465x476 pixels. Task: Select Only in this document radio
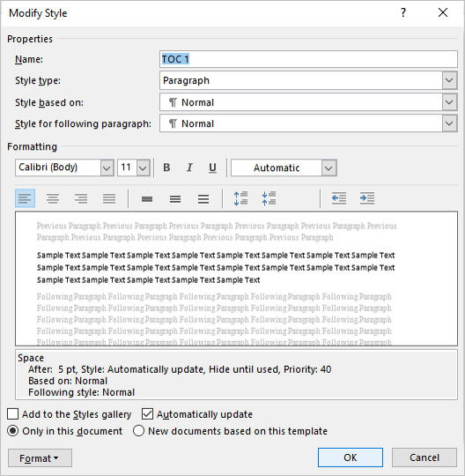[12, 431]
